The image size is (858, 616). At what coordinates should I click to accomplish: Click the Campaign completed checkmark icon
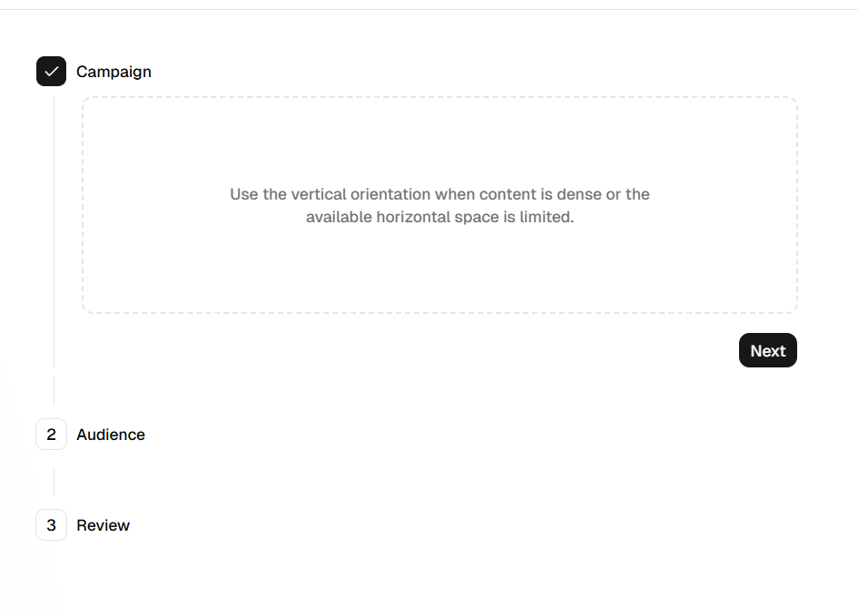[52, 71]
